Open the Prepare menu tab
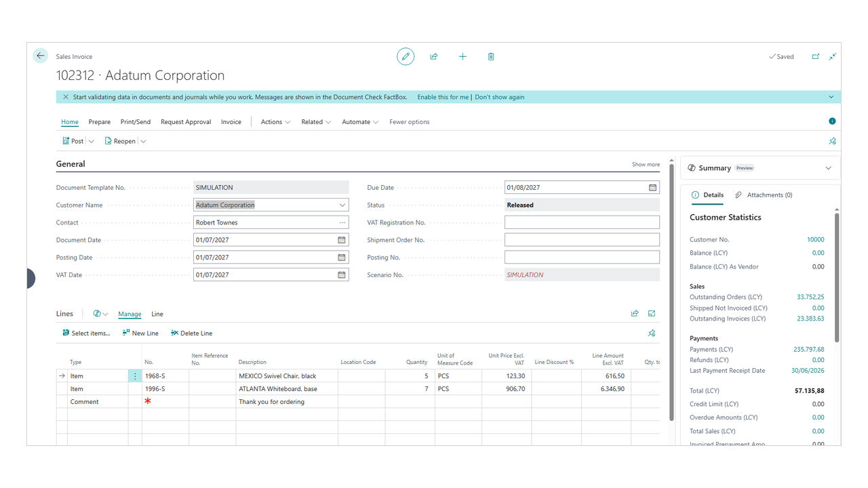Viewport: 868px width, 488px height. click(100, 122)
